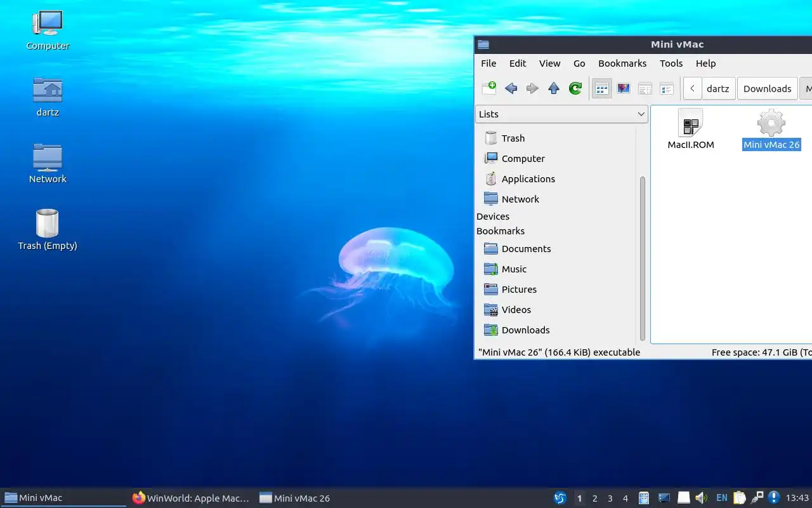Switch to compact list view

point(645,88)
